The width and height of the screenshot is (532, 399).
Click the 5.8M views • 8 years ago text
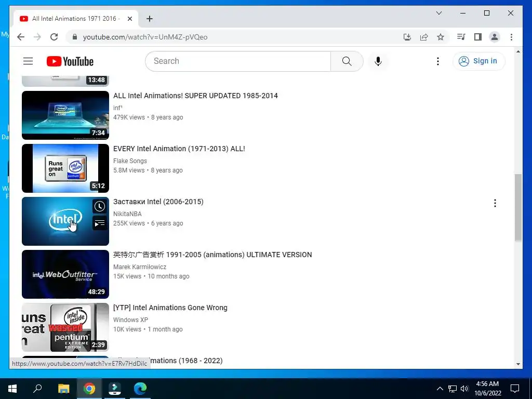point(148,170)
